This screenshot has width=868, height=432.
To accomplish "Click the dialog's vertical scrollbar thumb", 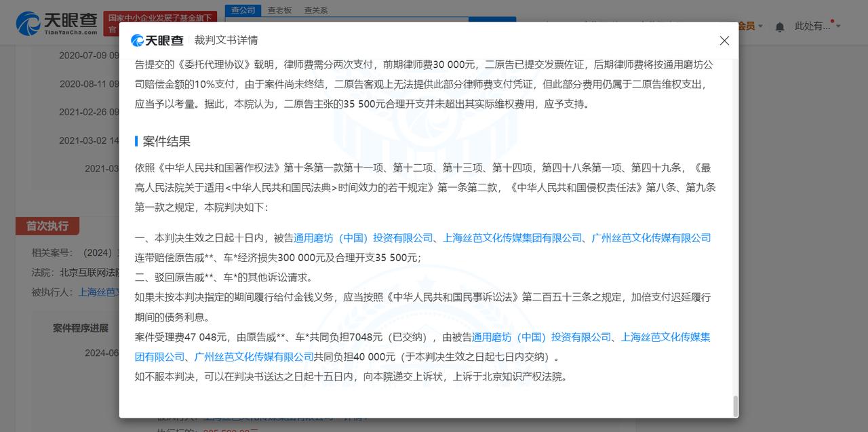I will coord(735,406).
